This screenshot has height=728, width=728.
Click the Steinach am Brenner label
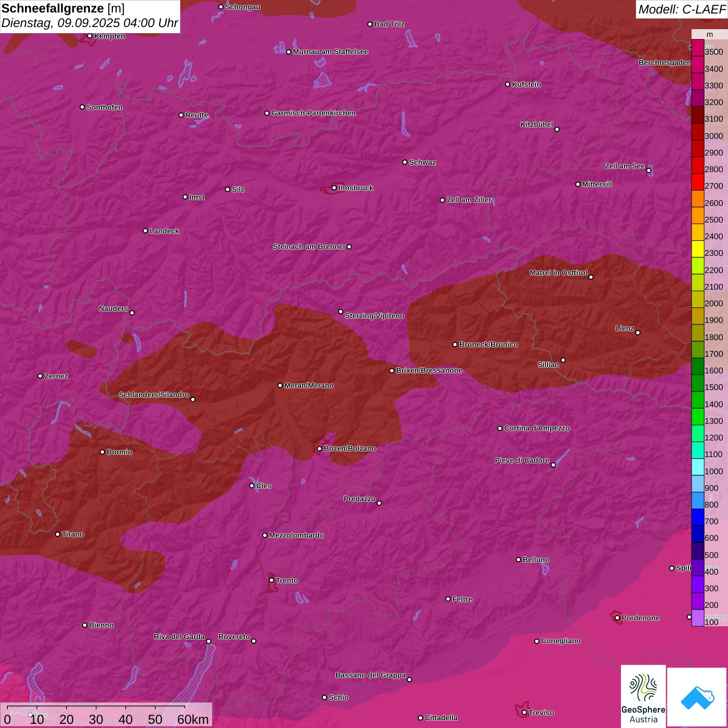click(309, 246)
